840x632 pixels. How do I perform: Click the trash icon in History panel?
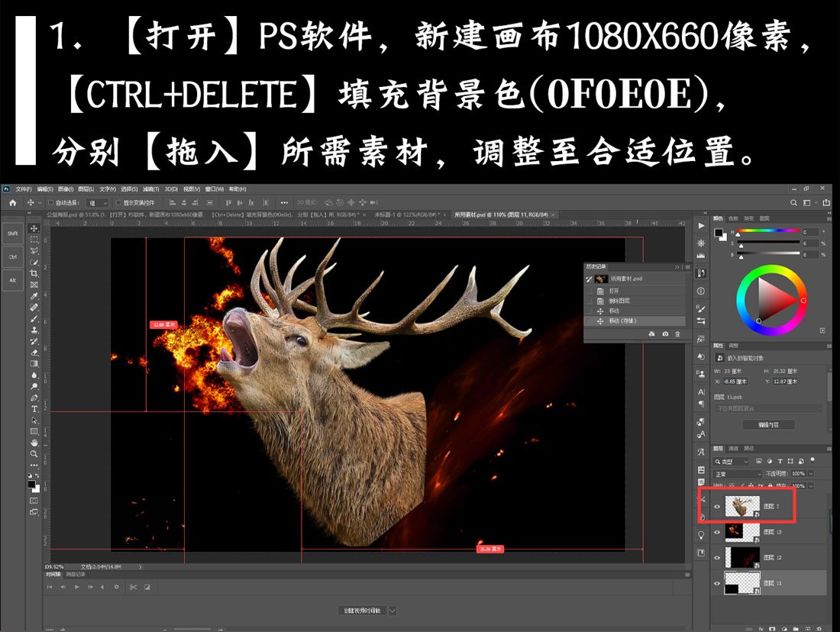coord(677,334)
